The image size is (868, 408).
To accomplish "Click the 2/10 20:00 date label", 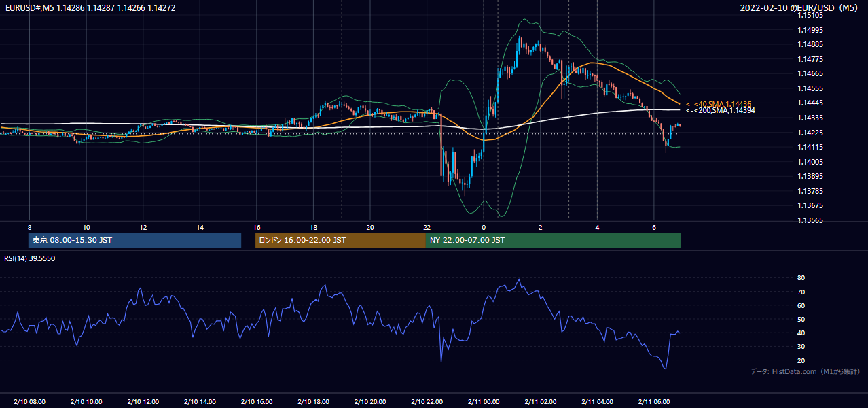I will pyautogui.click(x=369, y=402).
